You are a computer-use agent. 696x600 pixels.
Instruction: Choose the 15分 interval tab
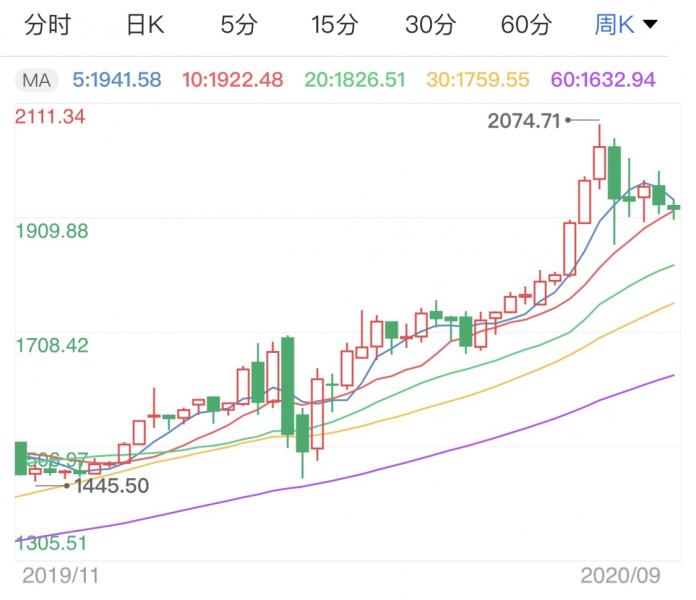click(x=334, y=26)
